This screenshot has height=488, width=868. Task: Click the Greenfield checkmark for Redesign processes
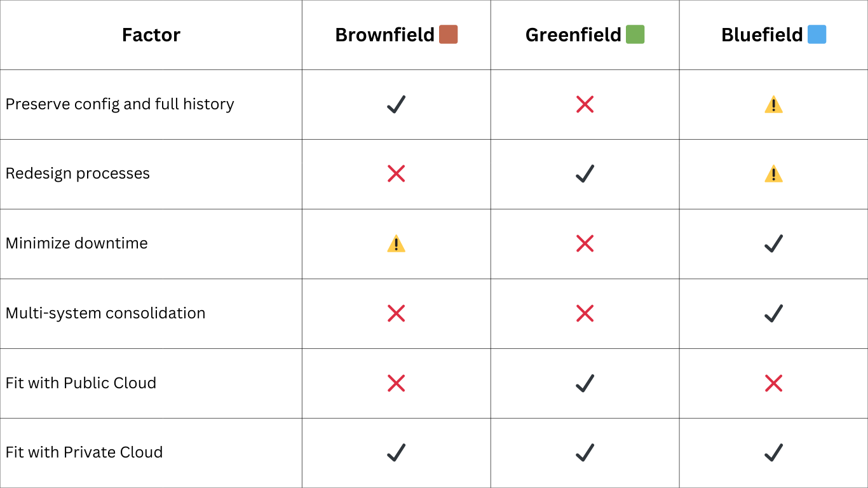pyautogui.click(x=585, y=173)
